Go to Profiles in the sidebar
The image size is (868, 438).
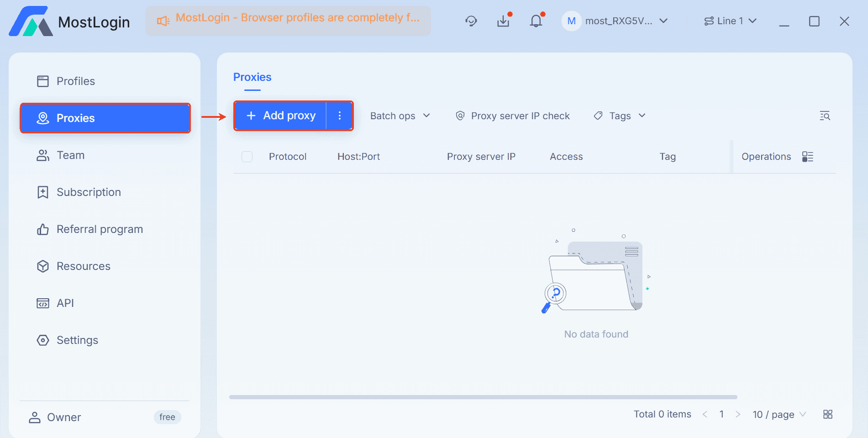pos(75,81)
